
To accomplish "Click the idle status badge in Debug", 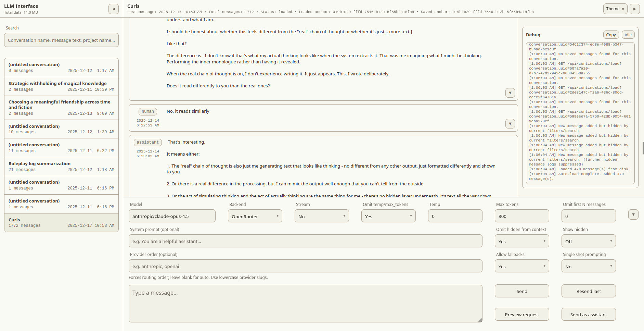I will coord(628,35).
